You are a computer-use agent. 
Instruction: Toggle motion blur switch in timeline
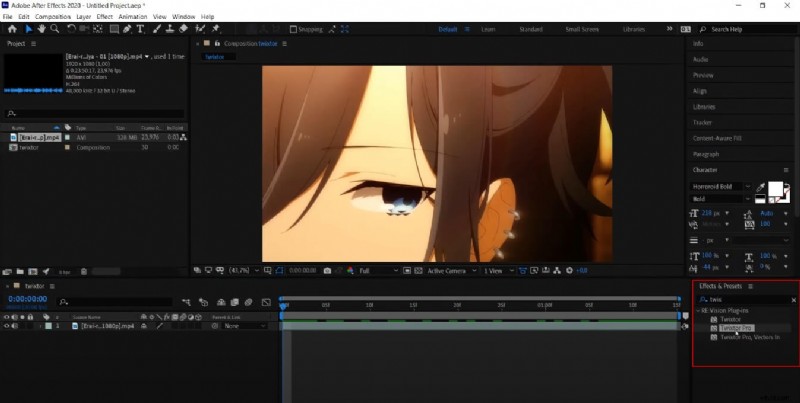click(x=248, y=303)
